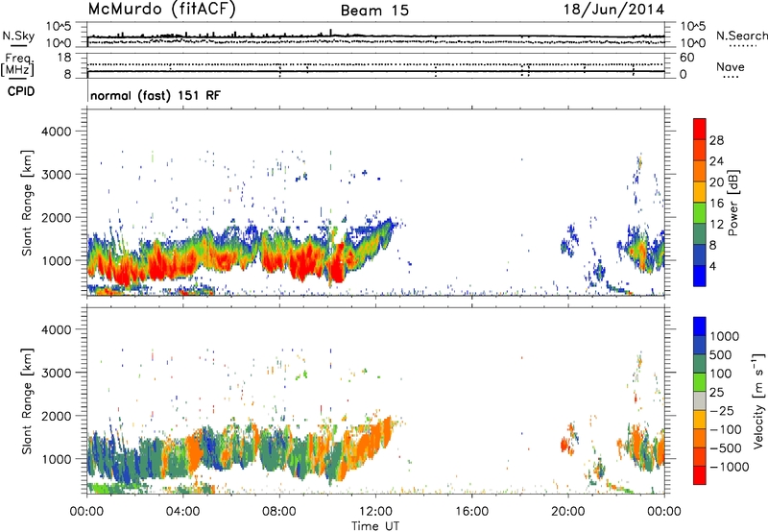Click the 2000 tick of the velocity panel

pyautogui.click(x=57, y=416)
